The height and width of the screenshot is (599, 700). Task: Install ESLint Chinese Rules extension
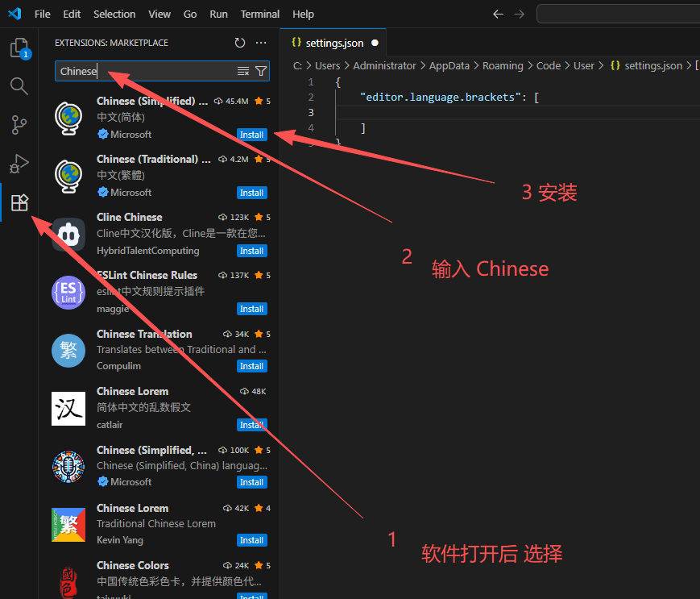(x=252, y=309)
